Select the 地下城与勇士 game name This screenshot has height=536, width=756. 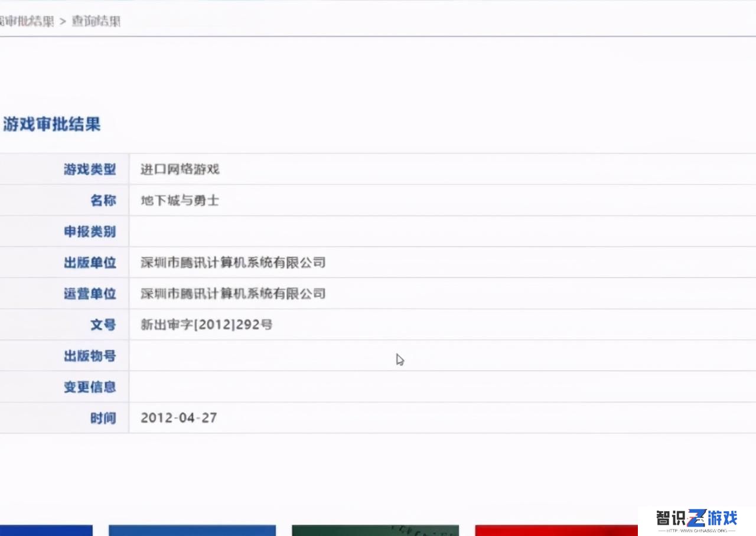click(x=180, y=201)
